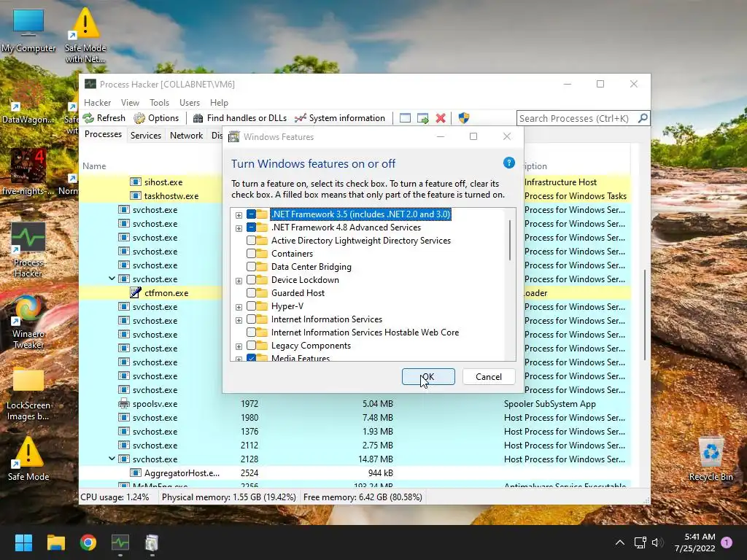Enable the Hyper-V checkbox
This screenshot has width=747, height=560.
(251, 306)
